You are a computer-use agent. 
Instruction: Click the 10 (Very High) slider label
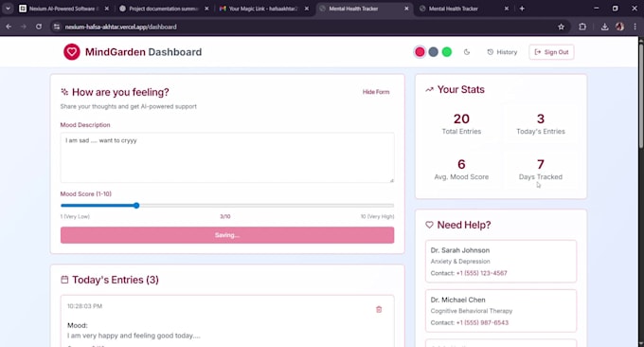coord(377,216)
